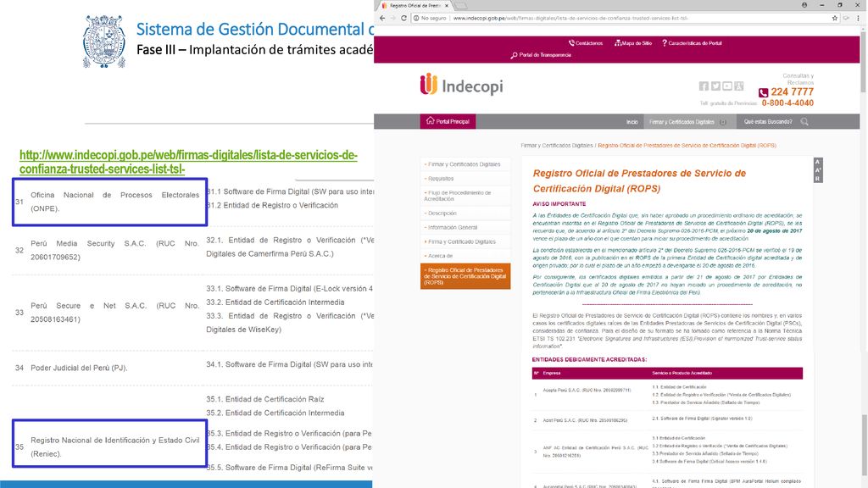The image size is (868, 488).
Task: Open Indecopi Twitter icon
Action: click(x=715, y=86)
